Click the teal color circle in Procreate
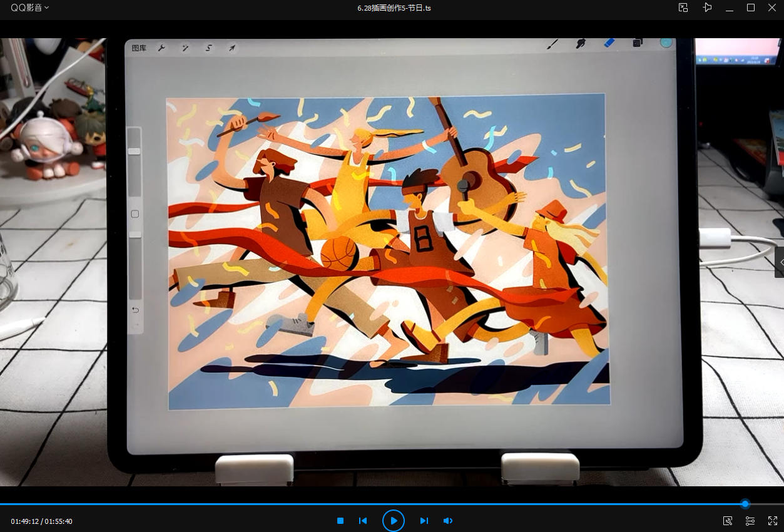This screenshot has height=532, width=784. (x=666, y=43)
